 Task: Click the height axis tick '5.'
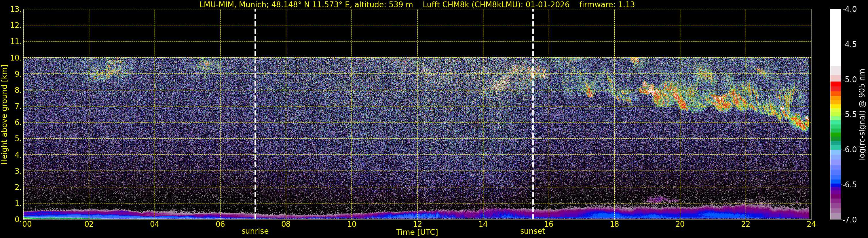pos(18,139)
